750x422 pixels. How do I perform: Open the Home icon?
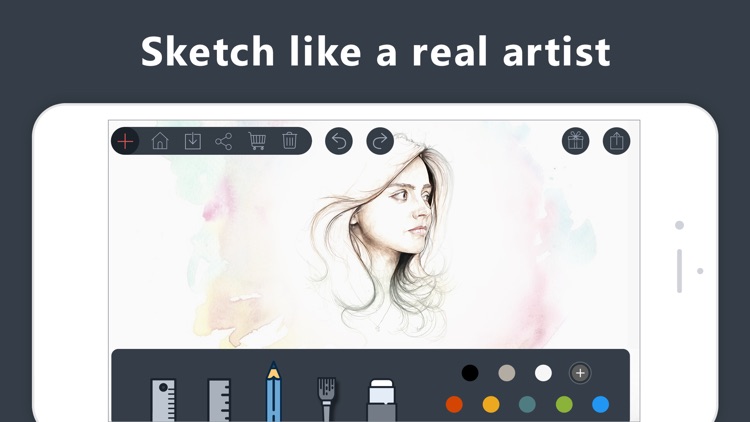[160, 141]
